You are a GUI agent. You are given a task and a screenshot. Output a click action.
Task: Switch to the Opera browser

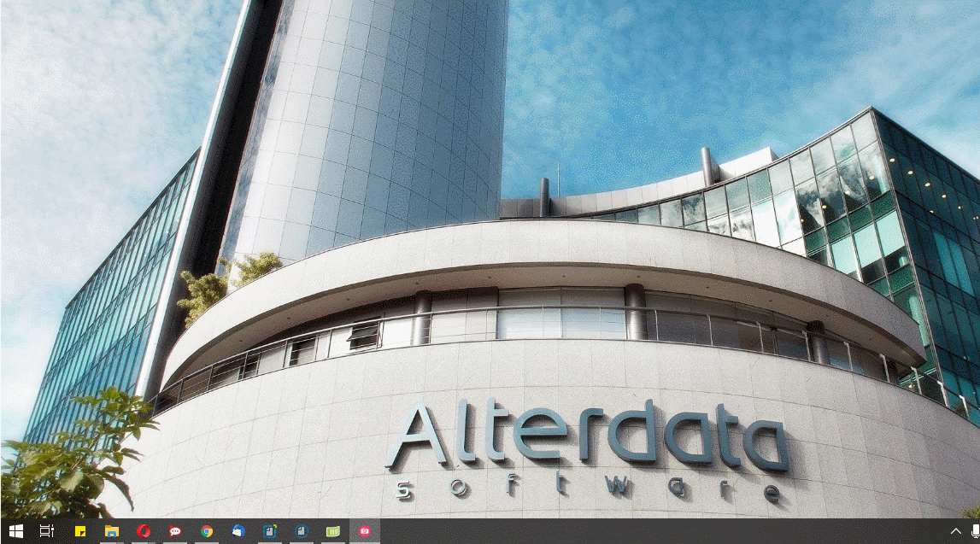[144, 531]
